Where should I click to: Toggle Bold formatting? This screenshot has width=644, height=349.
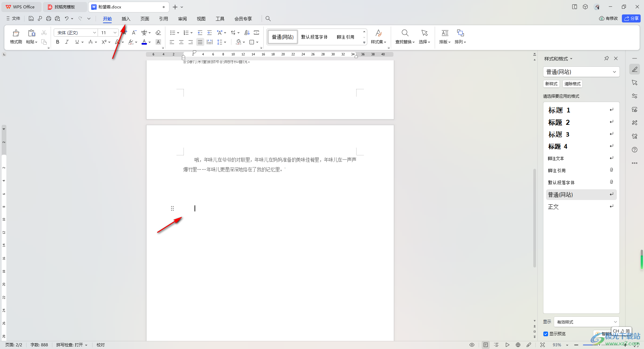tap(58, 42)
